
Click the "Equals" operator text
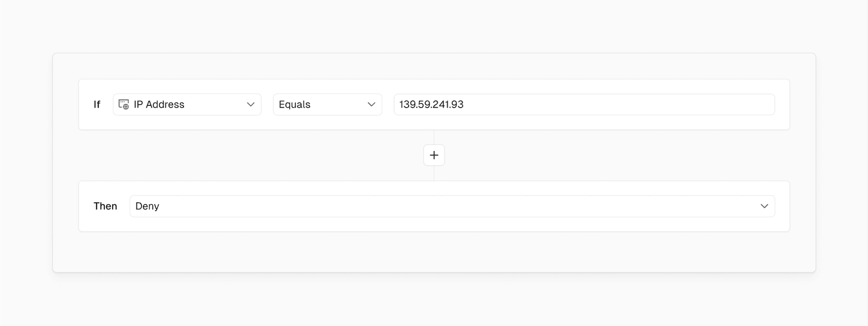(295, 104)
